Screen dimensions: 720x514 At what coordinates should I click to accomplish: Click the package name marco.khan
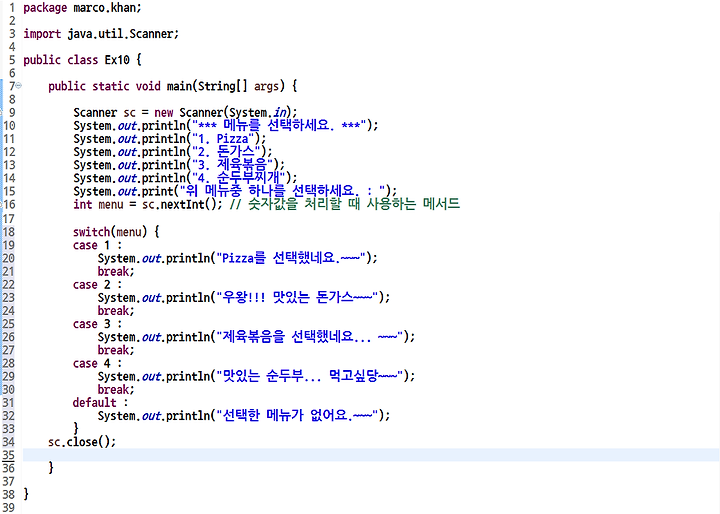click(x=106, y=8)
